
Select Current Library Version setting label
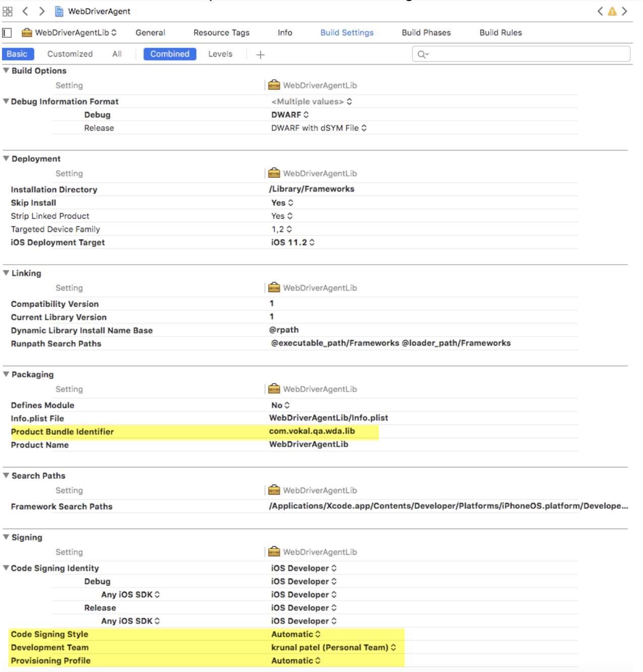(59, 317)
